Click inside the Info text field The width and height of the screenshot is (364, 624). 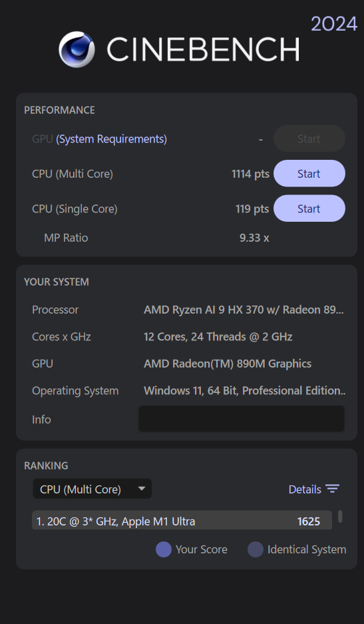click(242, 419)
